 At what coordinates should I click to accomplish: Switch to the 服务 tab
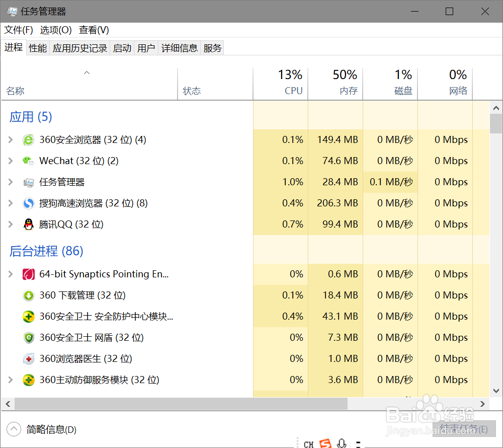(x=212, y=48)
